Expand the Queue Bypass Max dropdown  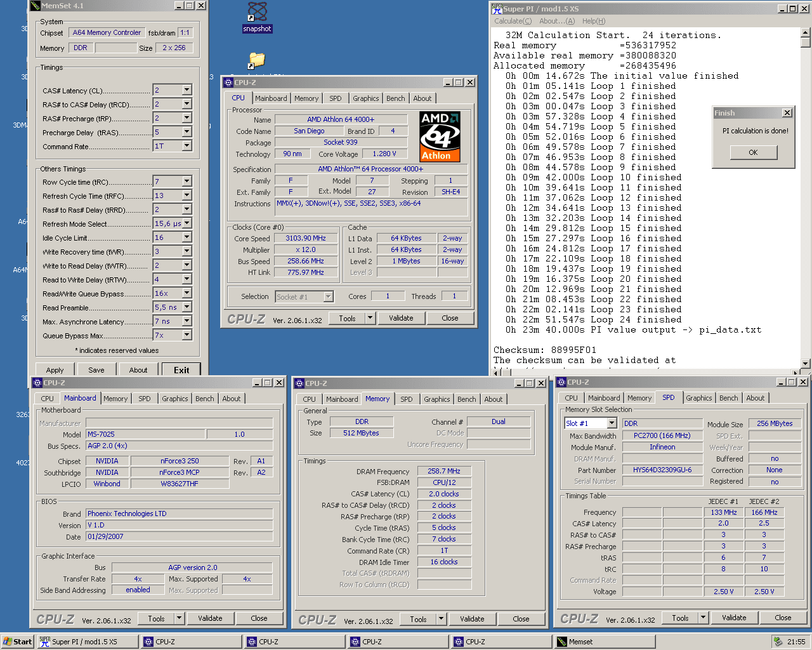coord(187,335)
